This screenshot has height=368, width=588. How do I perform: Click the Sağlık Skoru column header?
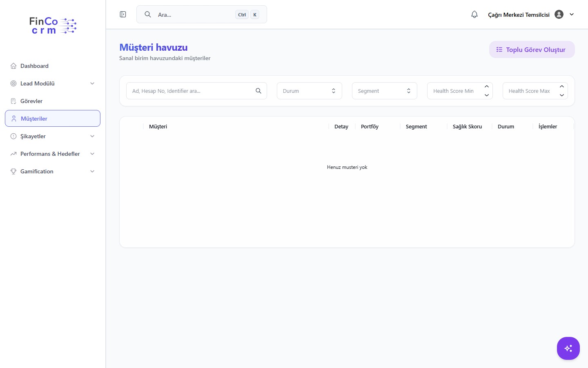467,127
